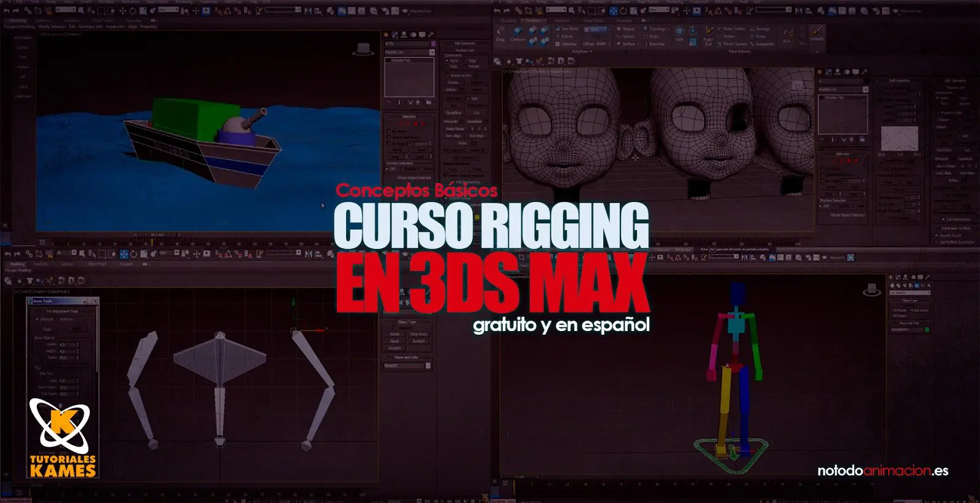Open the Modeling ribbon tab in boat window
The width and height of the screenshot is (980, 503).
(18, 20)
